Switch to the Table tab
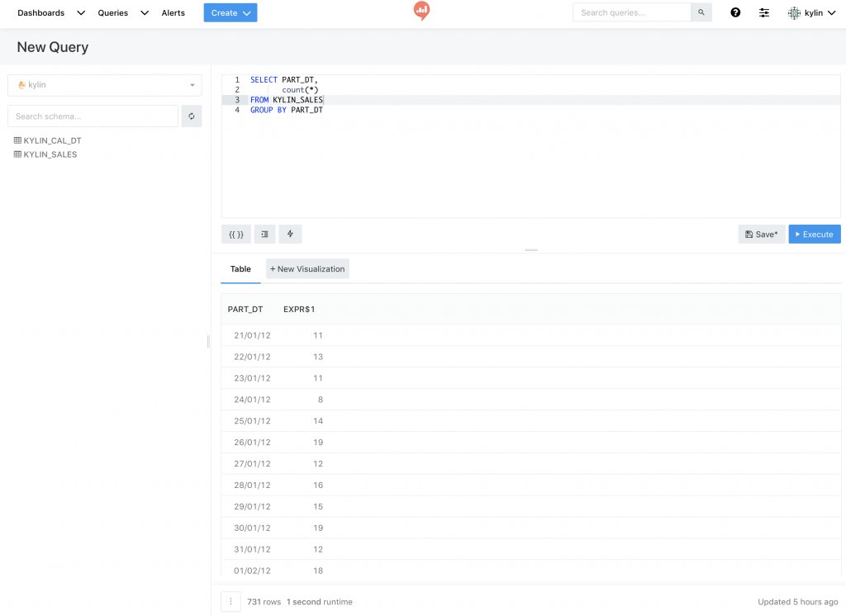 click(240, 269)
